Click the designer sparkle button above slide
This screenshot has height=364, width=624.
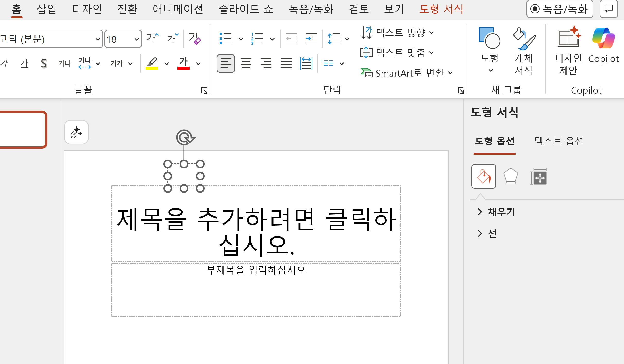click(x=76, y=132)
